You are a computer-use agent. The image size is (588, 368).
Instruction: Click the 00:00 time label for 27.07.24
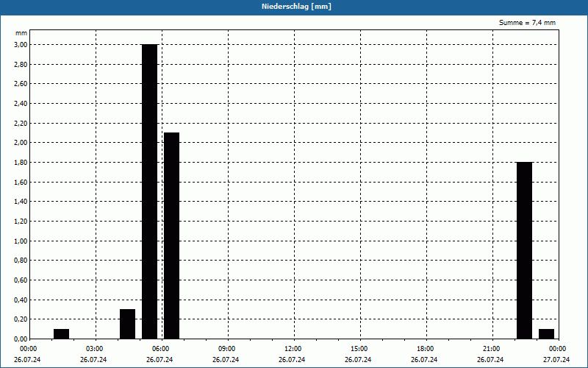558,349
